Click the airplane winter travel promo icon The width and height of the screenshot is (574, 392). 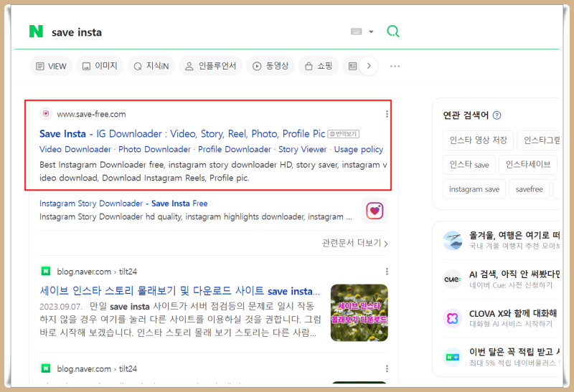coord(453,240)
